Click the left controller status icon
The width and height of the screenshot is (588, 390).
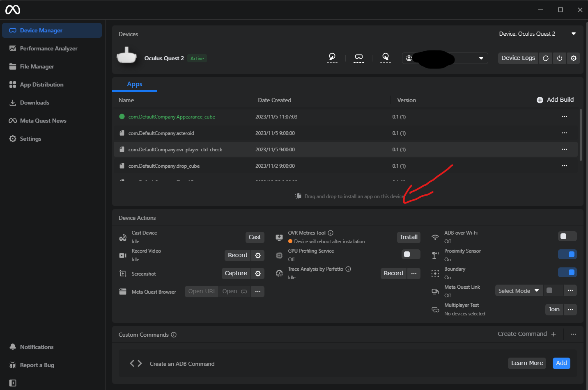332,57
